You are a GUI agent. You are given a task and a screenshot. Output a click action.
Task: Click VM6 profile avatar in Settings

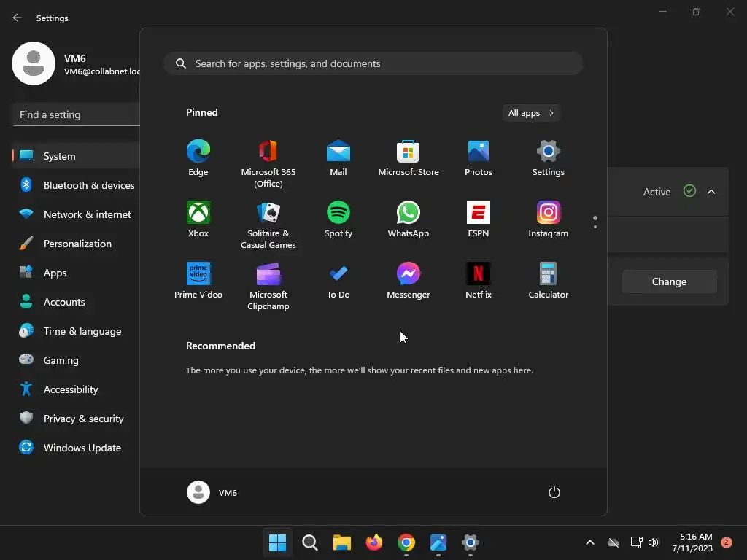tap(34, 63)
